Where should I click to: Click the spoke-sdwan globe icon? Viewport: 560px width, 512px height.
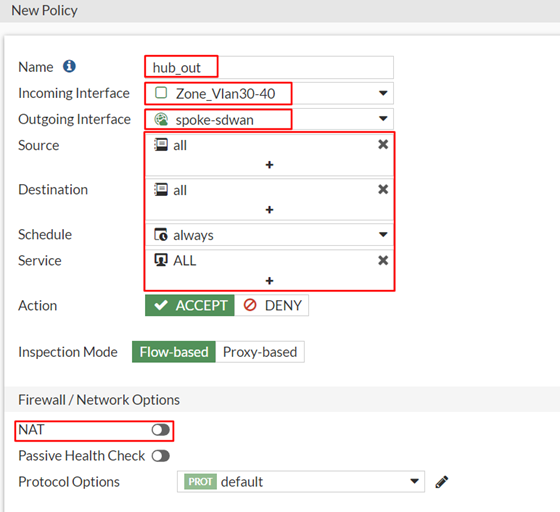(161, 119)
